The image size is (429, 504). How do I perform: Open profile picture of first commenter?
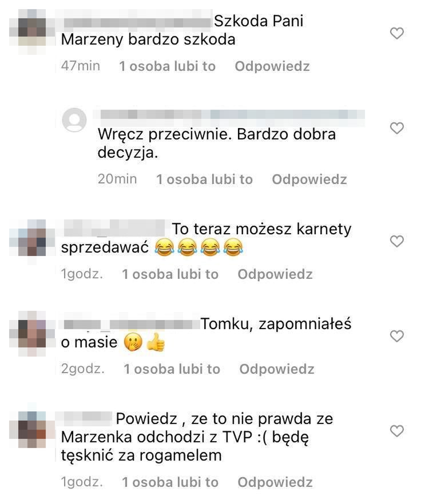pyautogui.click(x=32, y=32)
